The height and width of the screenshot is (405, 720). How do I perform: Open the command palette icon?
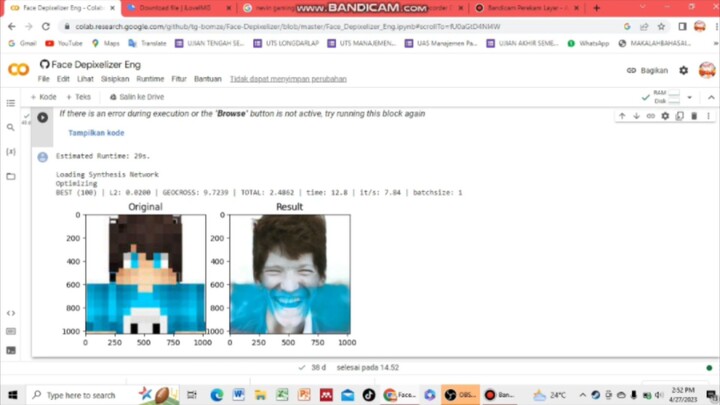(11, 332)
